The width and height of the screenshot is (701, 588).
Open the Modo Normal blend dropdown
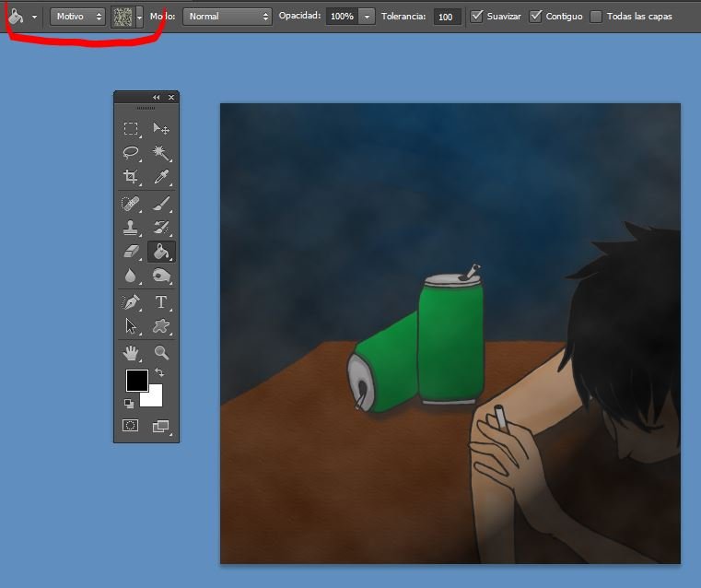(228, 17)
